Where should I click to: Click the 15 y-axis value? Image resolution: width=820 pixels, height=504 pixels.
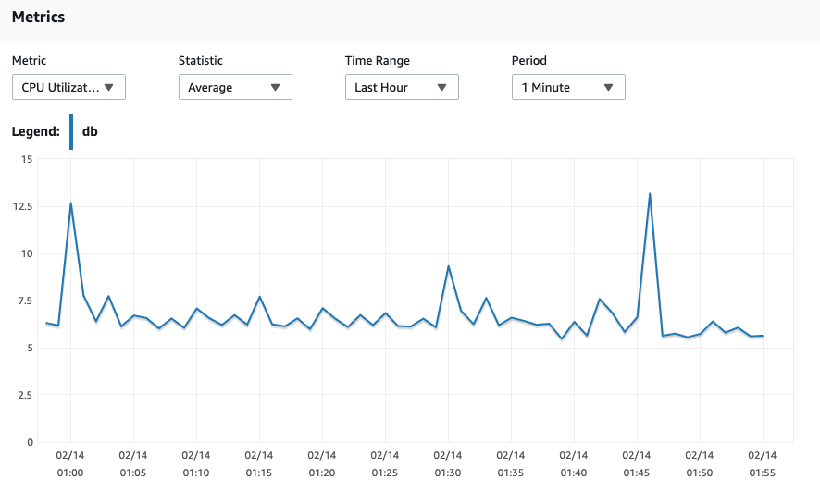click(27, 159)
